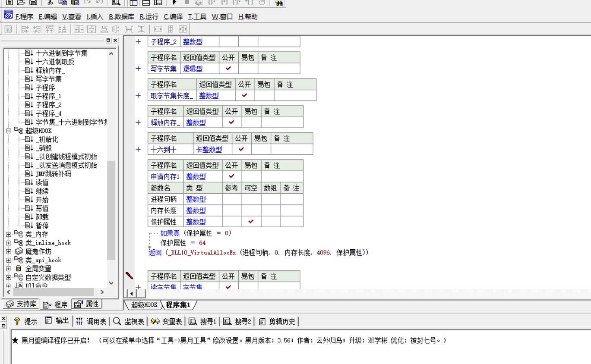The image size is (591, 364).
Task: Click the first icon on the alignment toolbar
Action: coord(8,29)
